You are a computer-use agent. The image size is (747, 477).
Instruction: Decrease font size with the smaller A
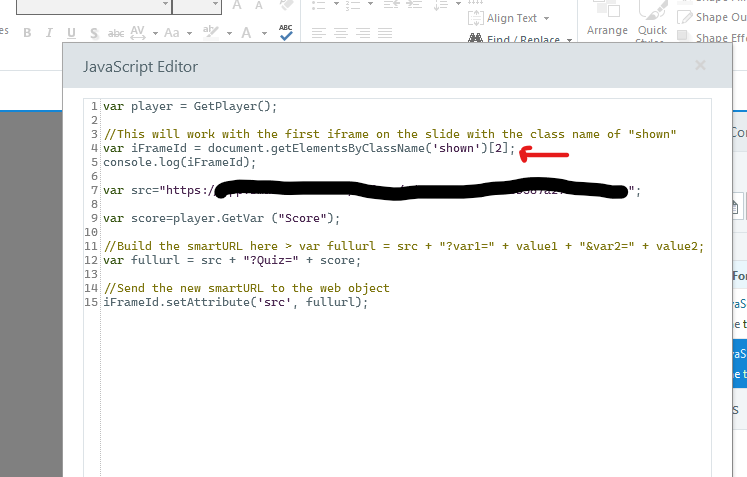coord(259,6)
